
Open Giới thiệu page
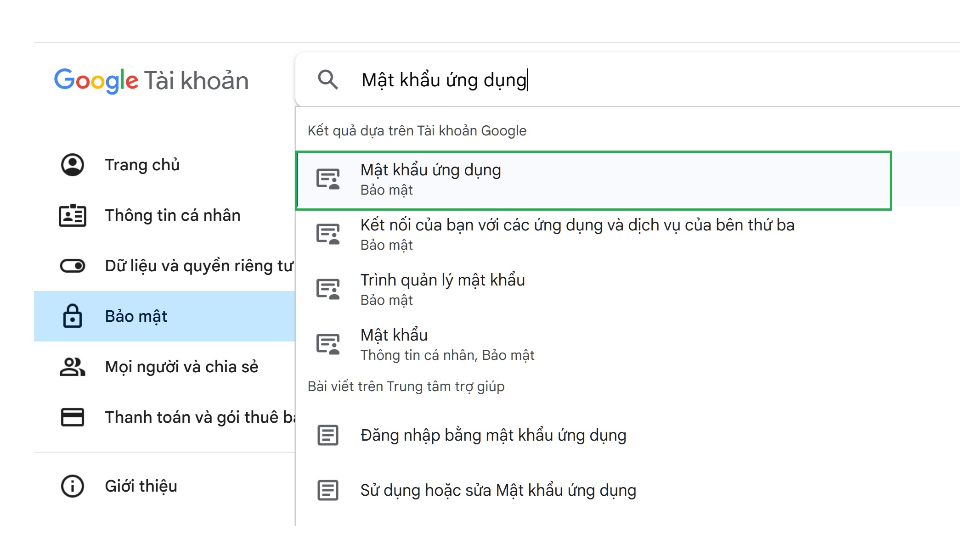(164, 486)
